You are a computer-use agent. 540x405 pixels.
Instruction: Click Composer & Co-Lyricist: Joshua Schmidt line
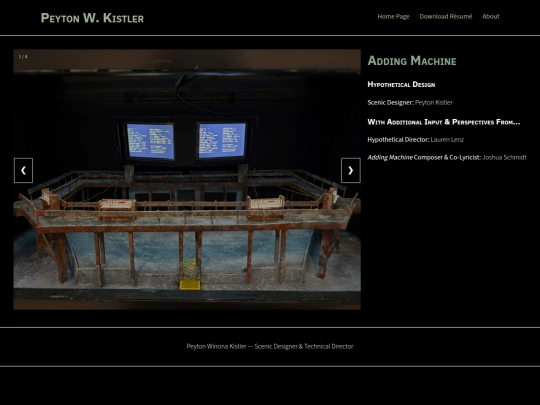pyautogui.click(x=447, y=157)
